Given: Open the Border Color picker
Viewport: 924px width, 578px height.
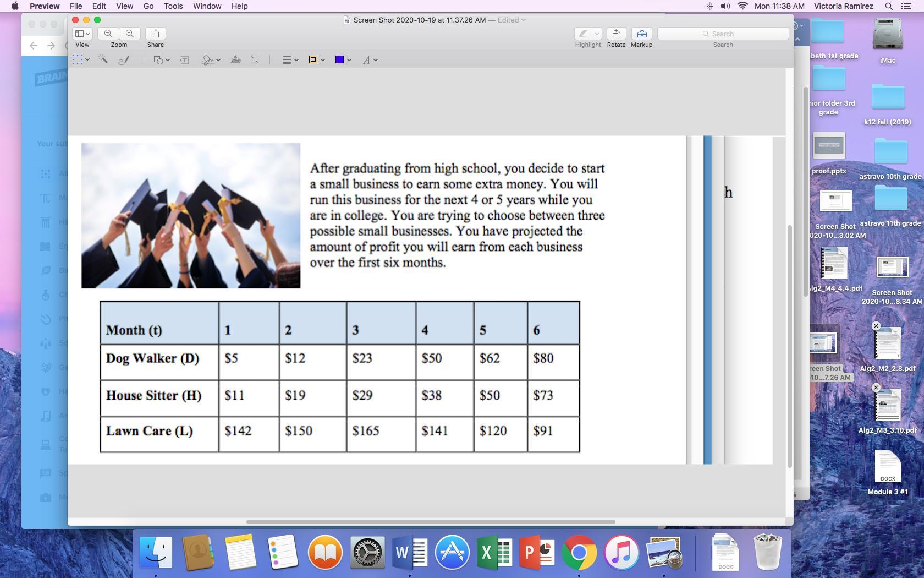Looking at the screenshot, I should [316, 59].
